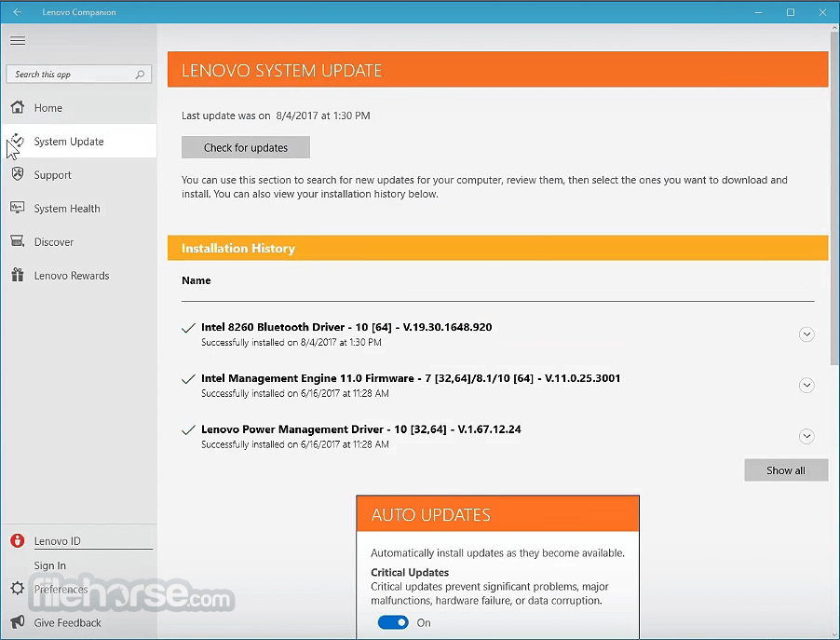Click the red Lenovo ID icon
The height and width of the screenshot is (640, 840).
point(18,540)
